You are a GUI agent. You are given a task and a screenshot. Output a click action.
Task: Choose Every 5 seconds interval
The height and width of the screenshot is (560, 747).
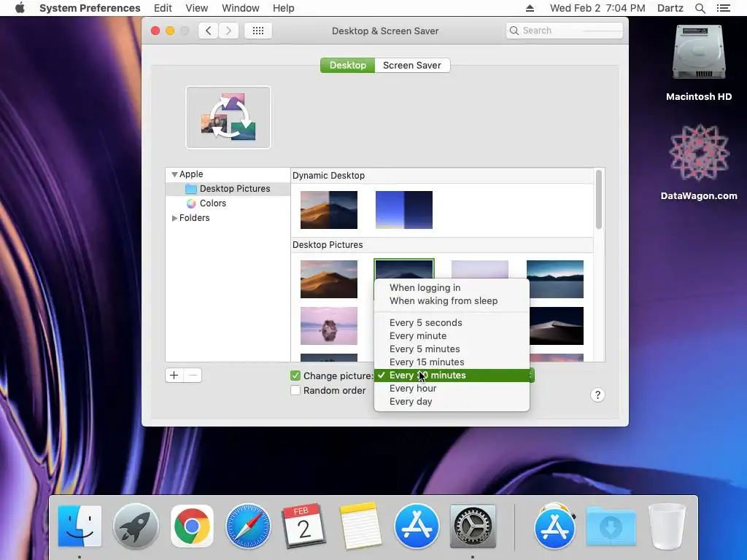click(452, 323)
